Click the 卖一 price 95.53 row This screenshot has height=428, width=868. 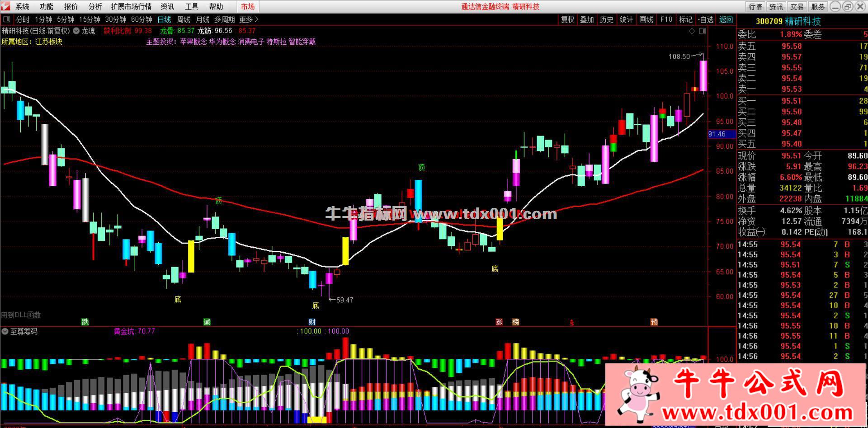(802, 89)
